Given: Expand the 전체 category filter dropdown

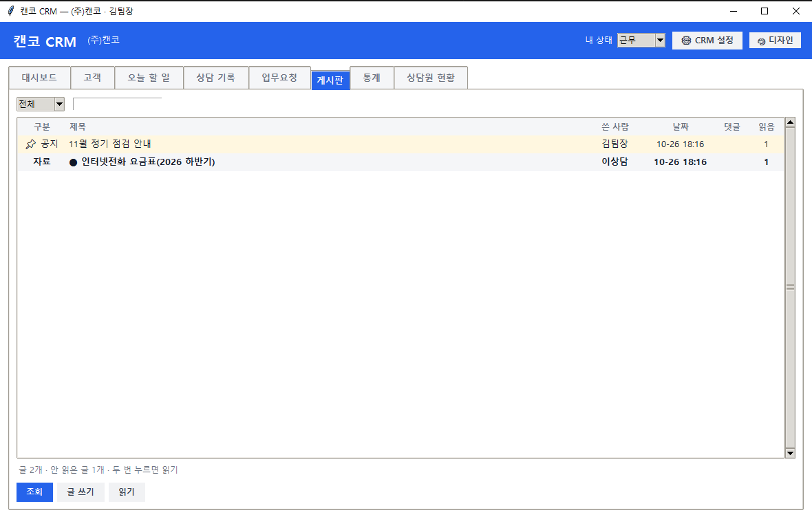Looking at the screenshot, I should tap(41, 104).
